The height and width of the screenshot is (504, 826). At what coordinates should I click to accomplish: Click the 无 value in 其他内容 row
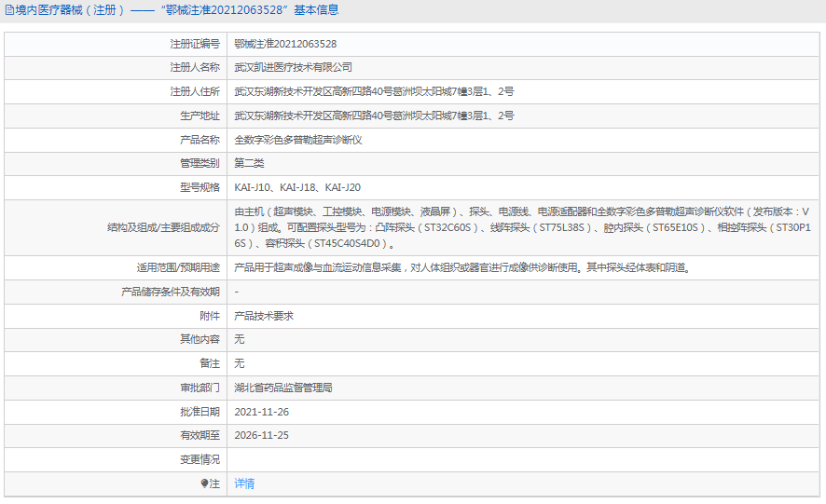(x=240, y=339)
